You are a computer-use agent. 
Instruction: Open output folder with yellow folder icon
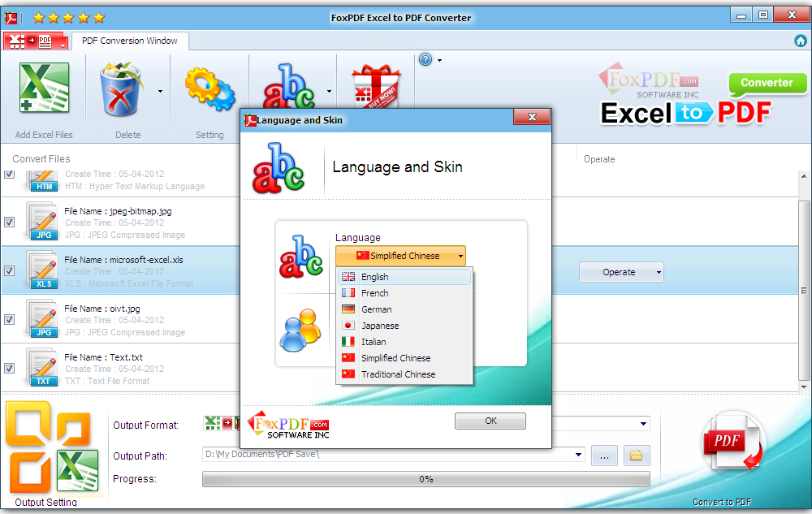coord(637,456)
